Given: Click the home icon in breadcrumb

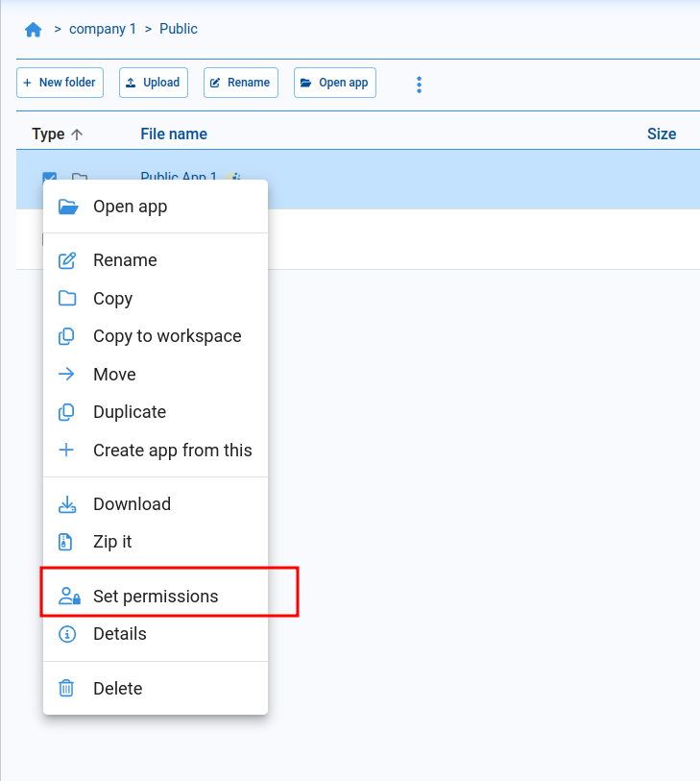Looking at the screenshot, I should click(x=34, y=30).
